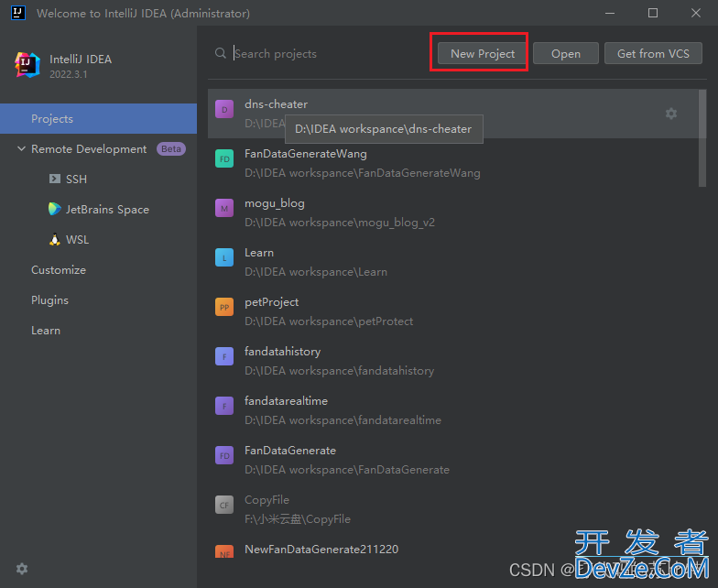
Task: Close the Welcome to IntelliJ IDEA window
Action: (x=696, y=13)
